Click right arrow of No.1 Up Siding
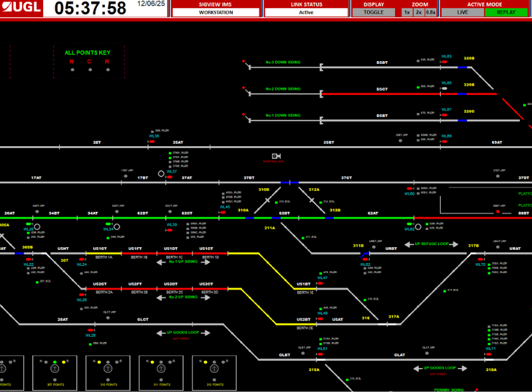Image resolution: width=532 pixels, height=392 pixels. [205, 262]
